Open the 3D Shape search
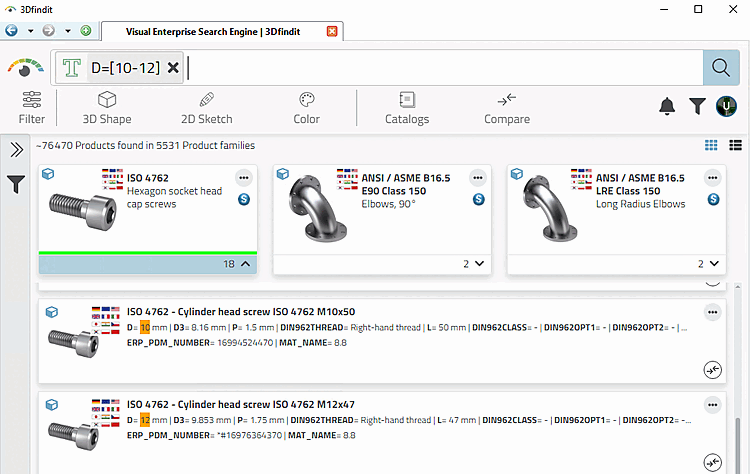The image size is (750, 474). coord(107,108)
